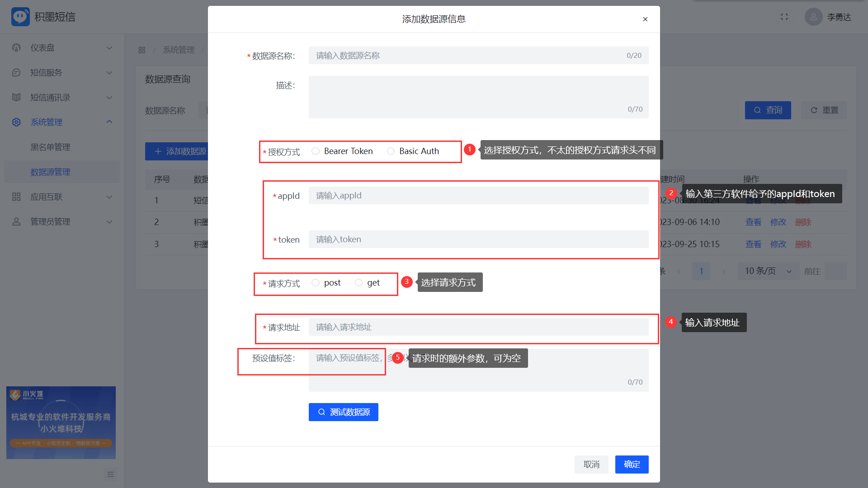Click the 管理员管理 user icon
868x488 pixels.
(16, 222)
